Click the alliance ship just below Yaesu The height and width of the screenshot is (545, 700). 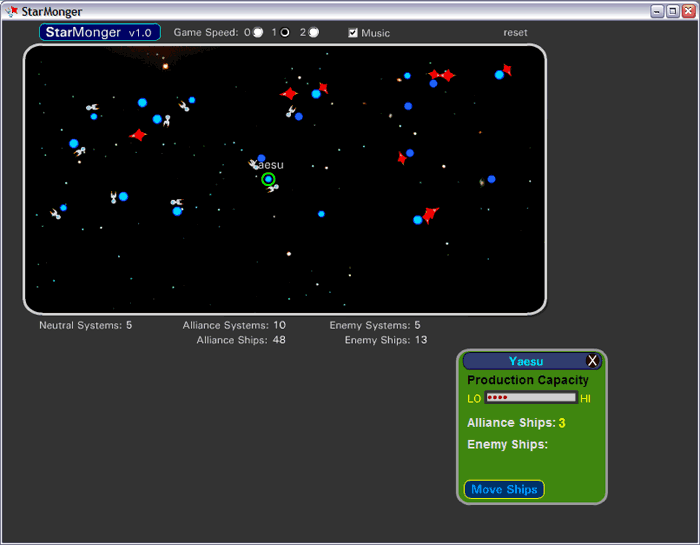pos(273,188)
